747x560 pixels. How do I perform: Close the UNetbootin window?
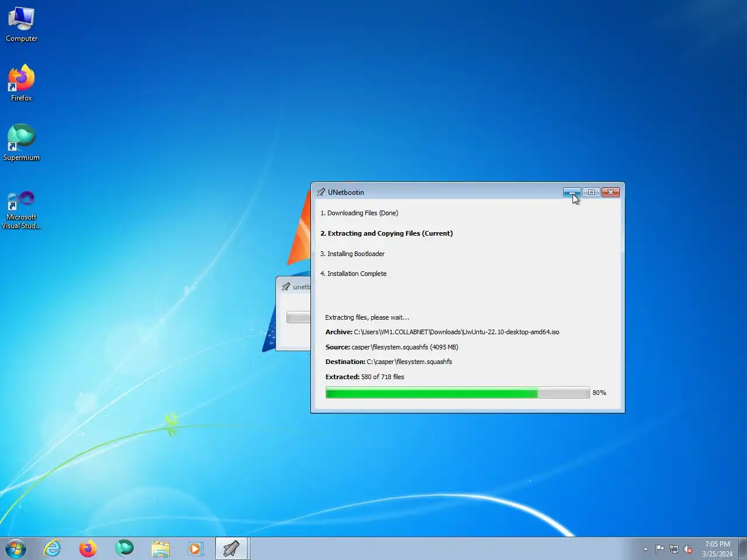pyautogui.click(x=610, y=192)
